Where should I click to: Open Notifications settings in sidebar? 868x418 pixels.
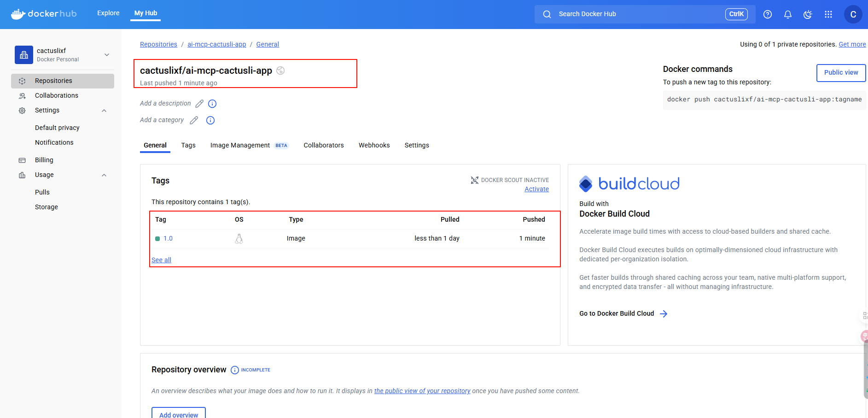[x=54, y=142]
